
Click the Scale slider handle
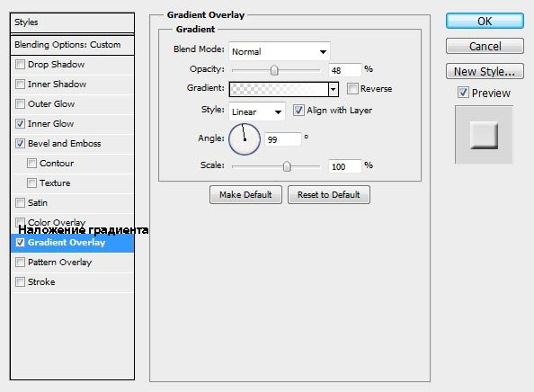coord(287,166)
